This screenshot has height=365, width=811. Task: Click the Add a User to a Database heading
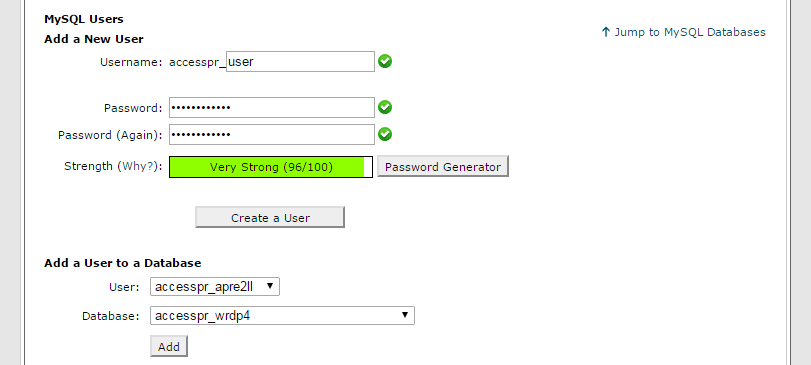coord(123,263)
